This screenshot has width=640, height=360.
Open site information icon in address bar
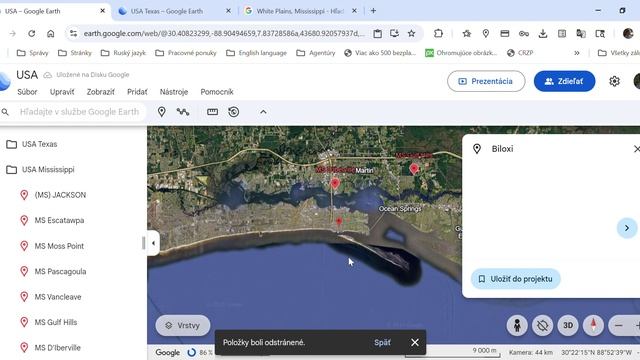pos(73,33)
